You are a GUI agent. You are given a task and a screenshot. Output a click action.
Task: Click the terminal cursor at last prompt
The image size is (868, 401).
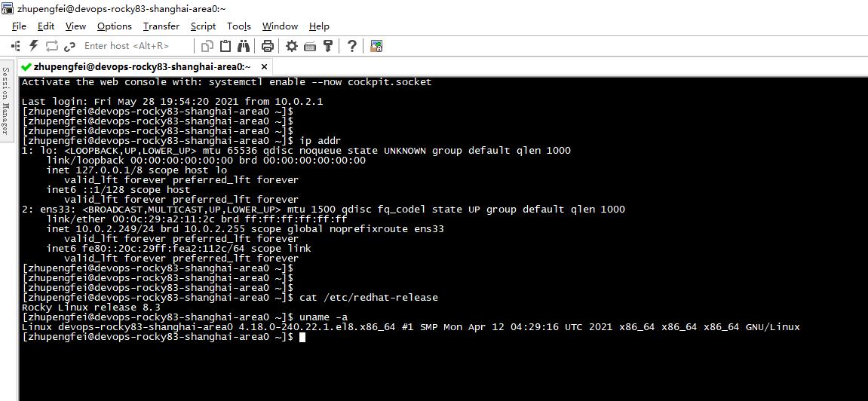click(x=302, y=337)
